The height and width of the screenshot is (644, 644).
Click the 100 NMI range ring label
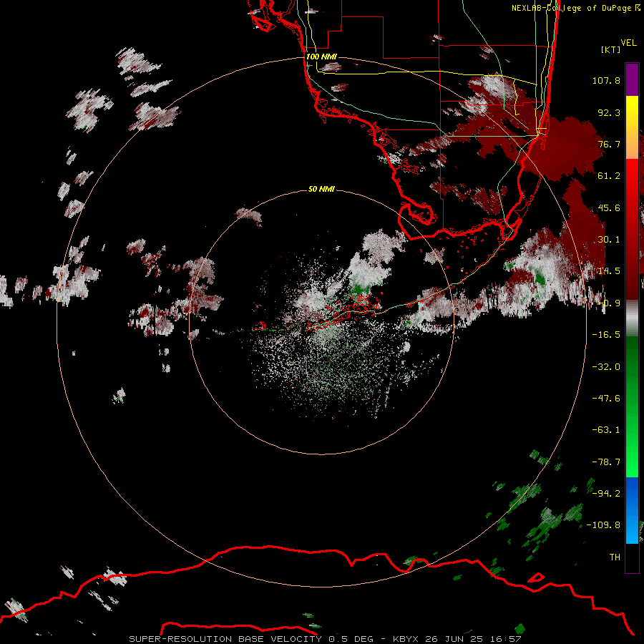coord(321,57)
